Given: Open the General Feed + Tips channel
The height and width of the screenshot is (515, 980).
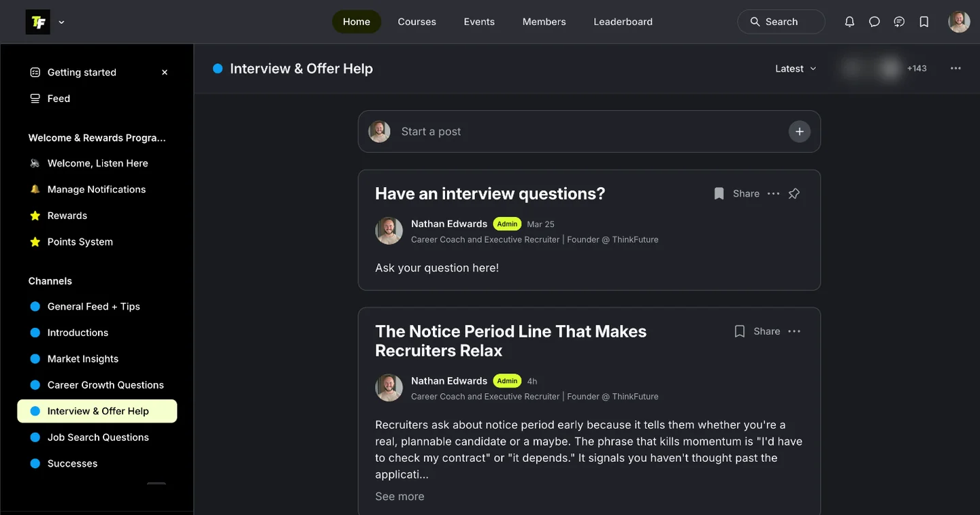Looking at the screenshot, I should (x=97, y=307).
